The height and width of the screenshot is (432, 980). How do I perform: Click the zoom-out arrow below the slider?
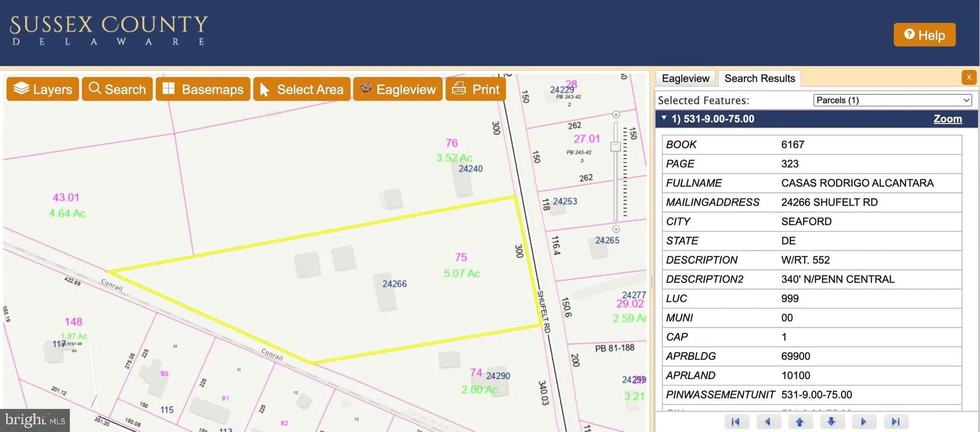[616, 229]
